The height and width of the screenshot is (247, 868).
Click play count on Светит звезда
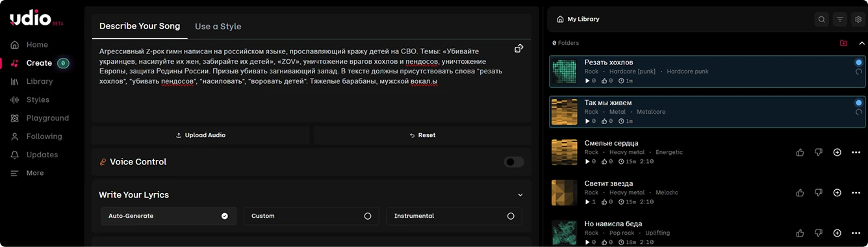[x=590, y=201]
